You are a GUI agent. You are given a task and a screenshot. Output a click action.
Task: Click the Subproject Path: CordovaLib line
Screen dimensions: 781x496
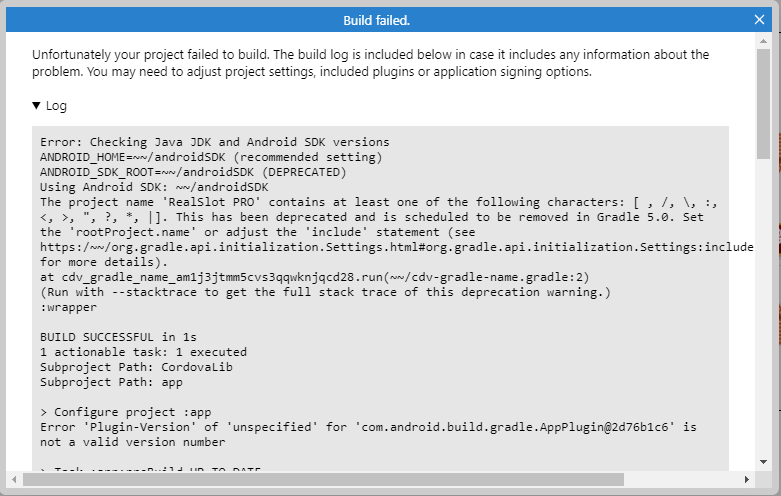click(x=136, y=367)
